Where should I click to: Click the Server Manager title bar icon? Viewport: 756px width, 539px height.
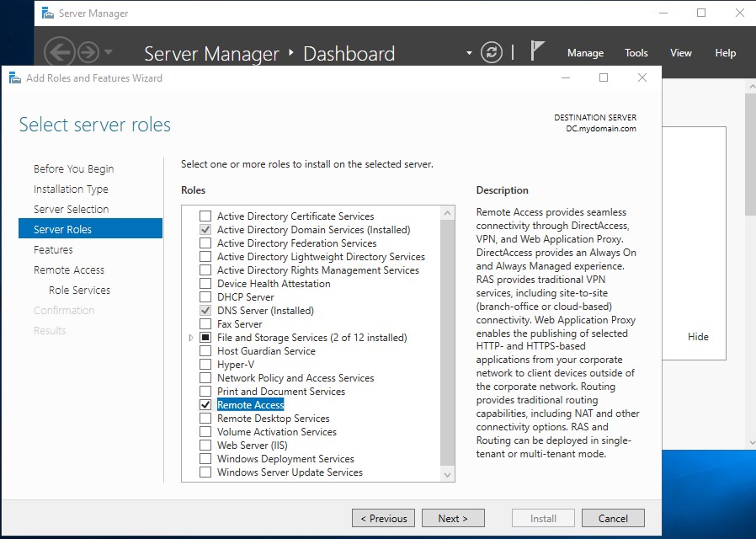click(x=47, y=13)
